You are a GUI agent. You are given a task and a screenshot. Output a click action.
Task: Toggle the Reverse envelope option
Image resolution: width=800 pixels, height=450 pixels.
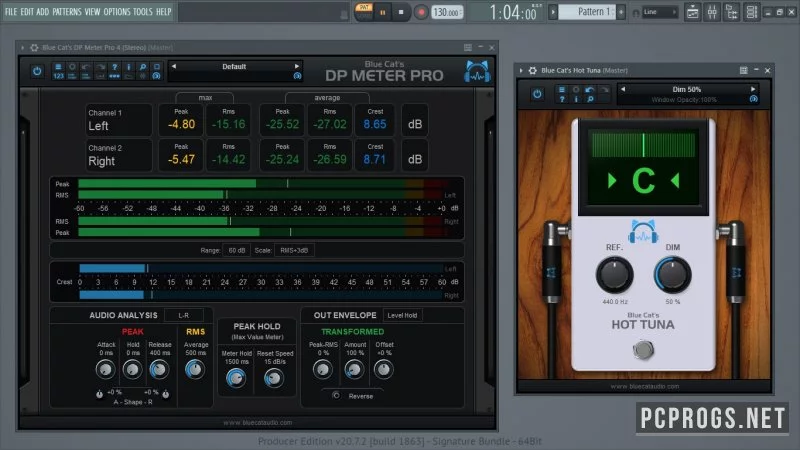tap(336, 395)
